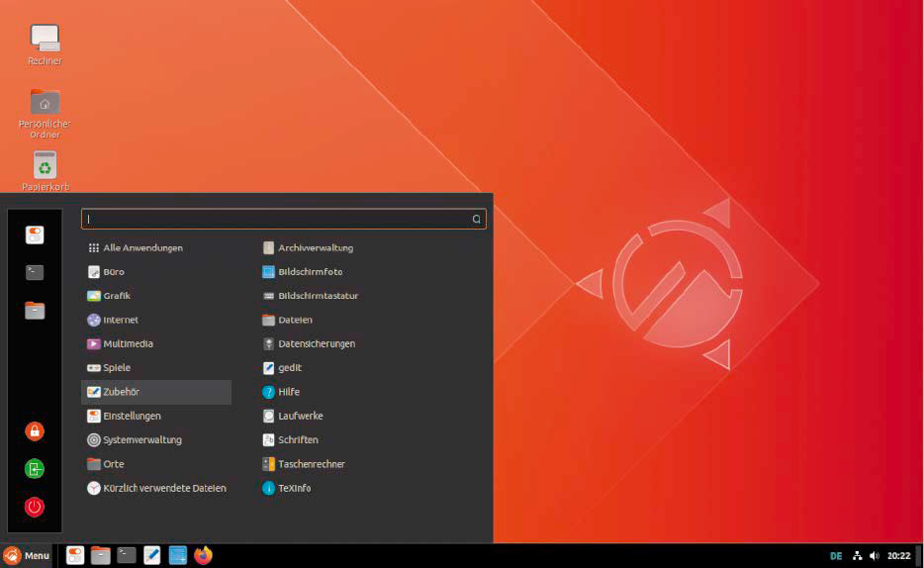The width and height of the screenshot is (924, 568).
Task: Open the network tray icon
Action: [x=858, y=556]
